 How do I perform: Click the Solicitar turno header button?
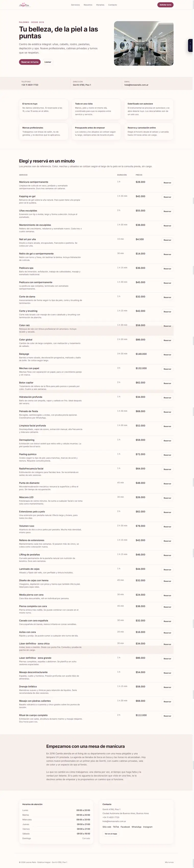[165, 5]
